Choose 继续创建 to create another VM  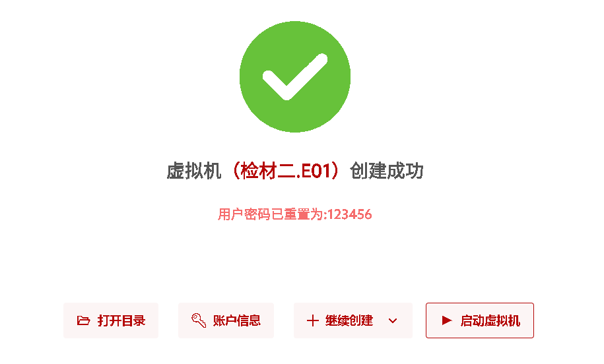click(349, 320)
